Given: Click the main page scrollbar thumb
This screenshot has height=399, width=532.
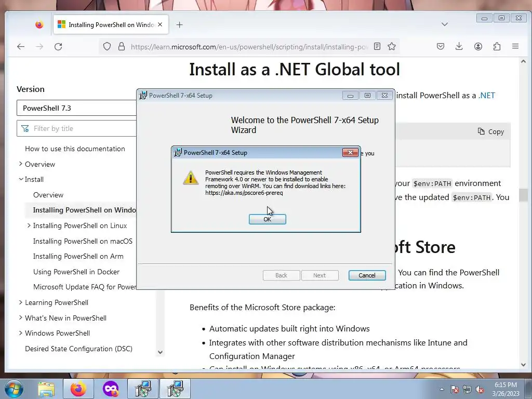Looking at the screenshot, I should click(x=524, y=195).
